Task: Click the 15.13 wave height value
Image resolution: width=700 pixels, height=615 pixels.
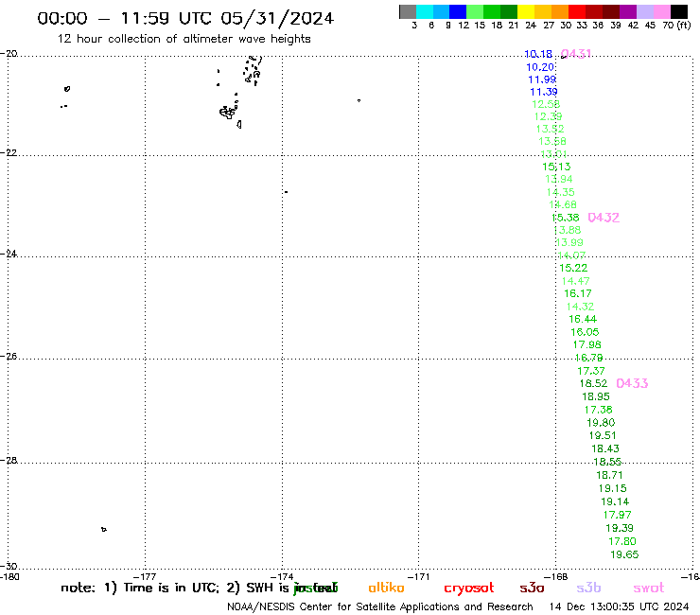Action: [x=556, y=167]
